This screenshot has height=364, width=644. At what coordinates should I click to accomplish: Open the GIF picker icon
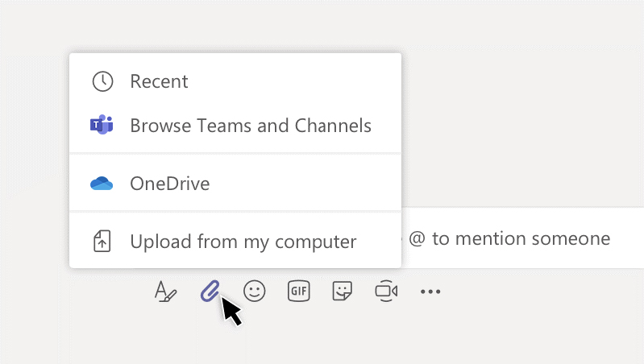298,291
